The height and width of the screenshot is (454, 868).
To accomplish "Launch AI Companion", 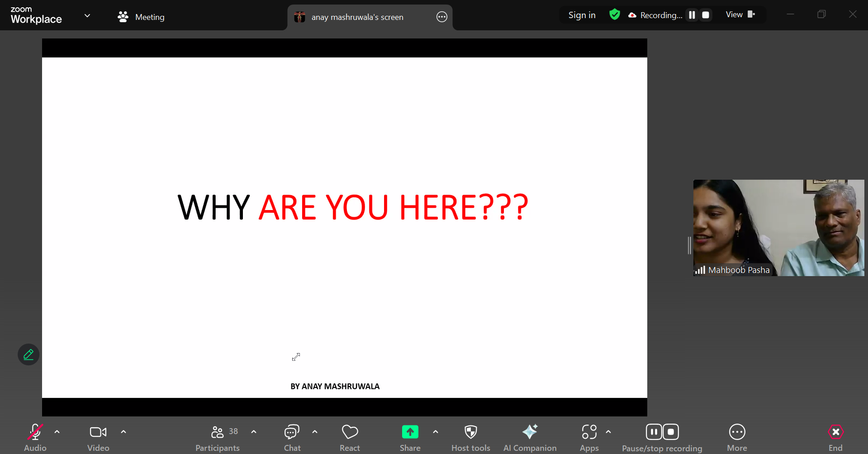I will (530, 437).
